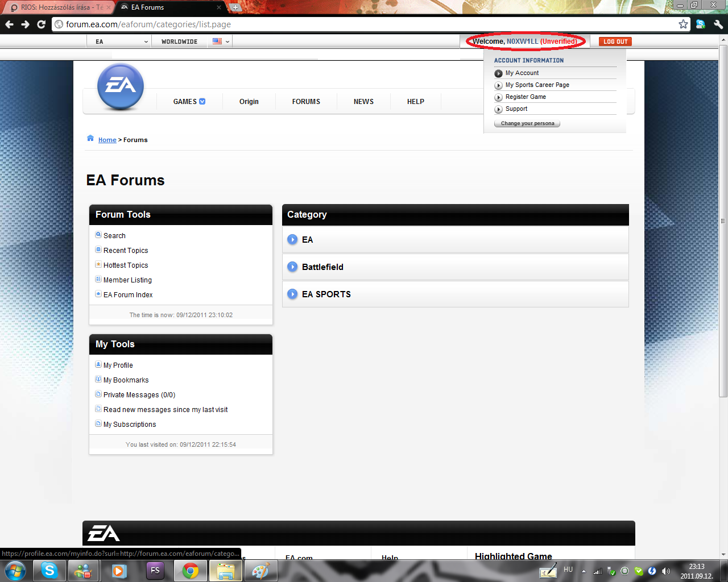The height and width of the screenshot is (582, 728).
Task: Open Paint from the taskbar
Action: (260, 571)
